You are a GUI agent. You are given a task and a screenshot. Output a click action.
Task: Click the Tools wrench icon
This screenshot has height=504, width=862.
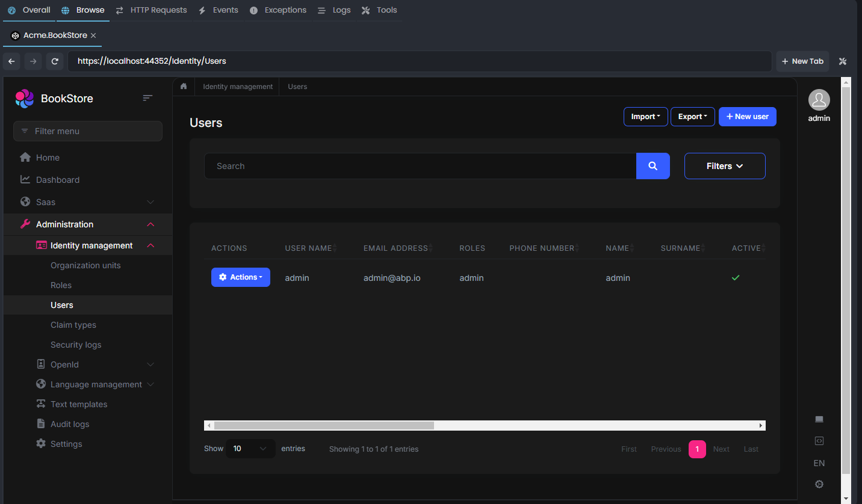(364, 10)
